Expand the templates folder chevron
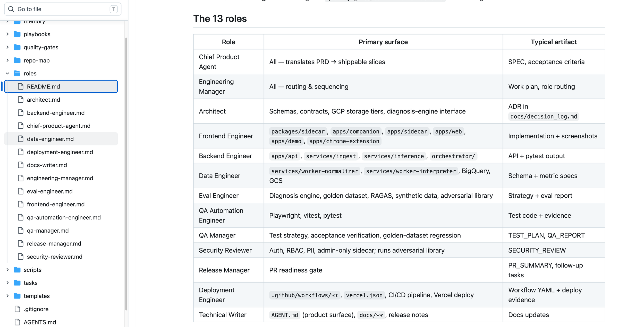 (x=7, y=296)
